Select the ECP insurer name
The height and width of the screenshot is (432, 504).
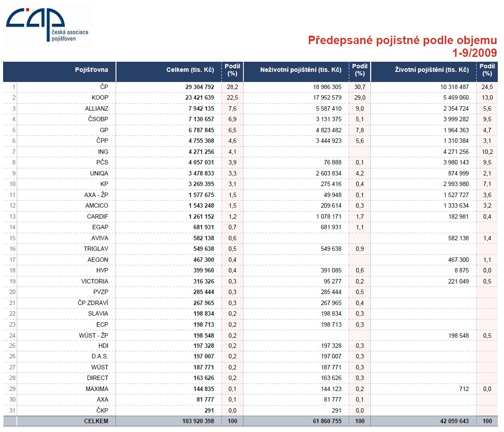[102, 324]
